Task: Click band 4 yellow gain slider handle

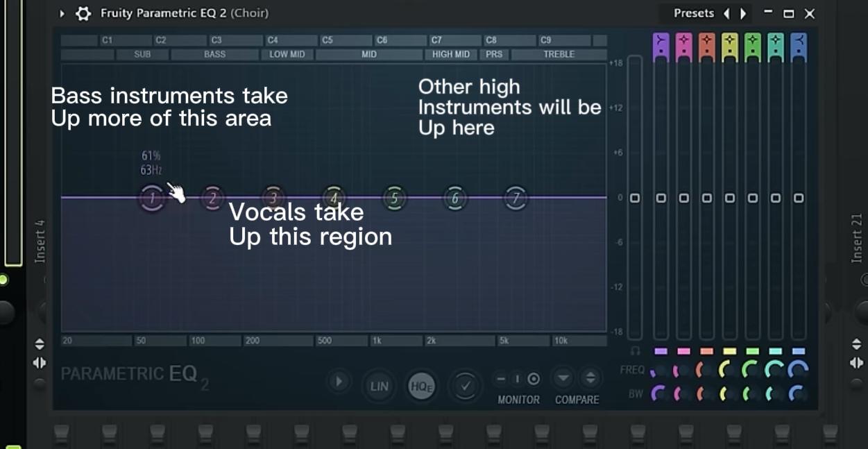Action: pyautogui.click(x=730, y=198)
